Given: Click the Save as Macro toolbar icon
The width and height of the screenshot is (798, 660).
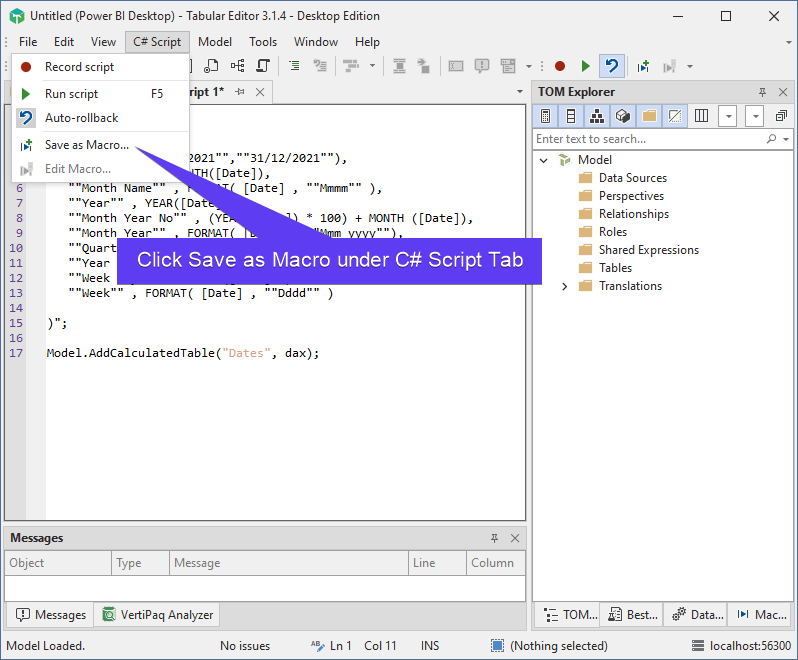Looking at the screenshot, I should 643,66.
